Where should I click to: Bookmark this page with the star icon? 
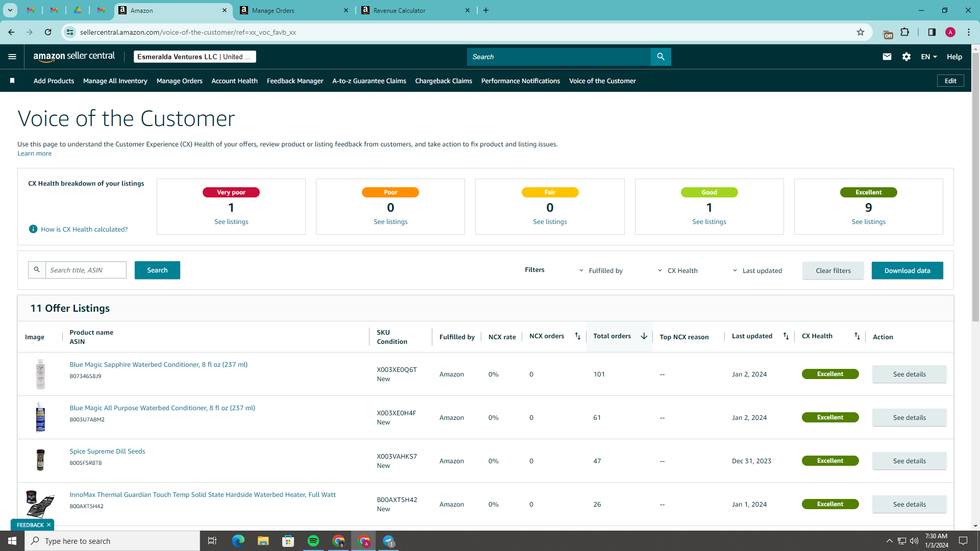[861, 32]
